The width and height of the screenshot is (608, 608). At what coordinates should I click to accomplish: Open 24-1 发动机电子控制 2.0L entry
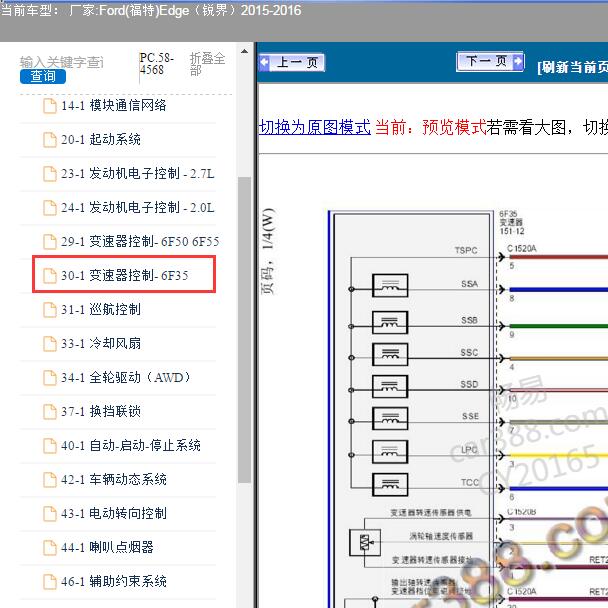[x=138, y=207]
